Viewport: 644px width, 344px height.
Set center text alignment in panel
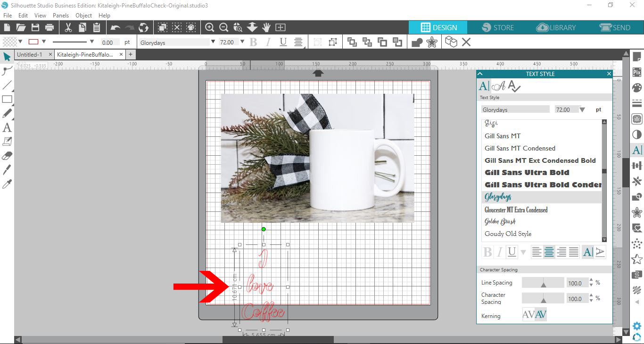pyautogui.click(x=549, y=252)
